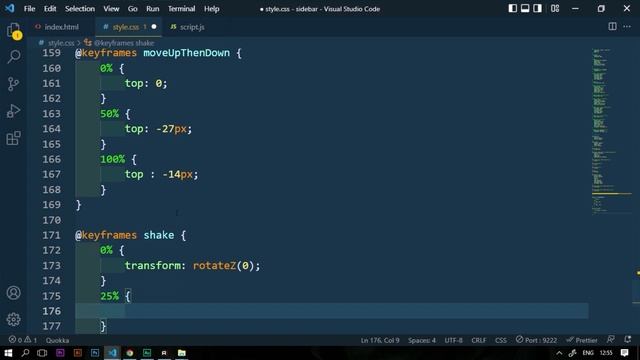This screenshot has width=640, height=360.
Task: Click the ENG language indicator in the tray
Action: pyautogui.click(x=588, y=353)
